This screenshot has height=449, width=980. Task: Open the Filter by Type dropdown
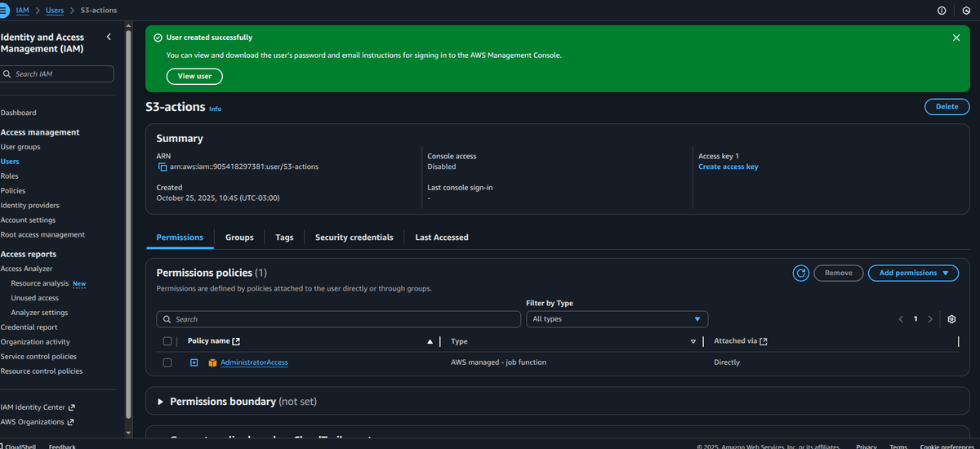point(617,319)
